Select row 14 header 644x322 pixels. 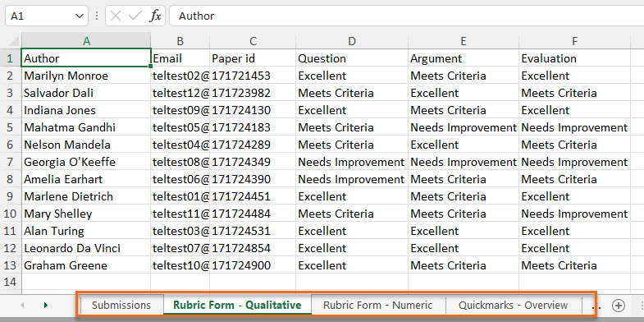point(11,282)
